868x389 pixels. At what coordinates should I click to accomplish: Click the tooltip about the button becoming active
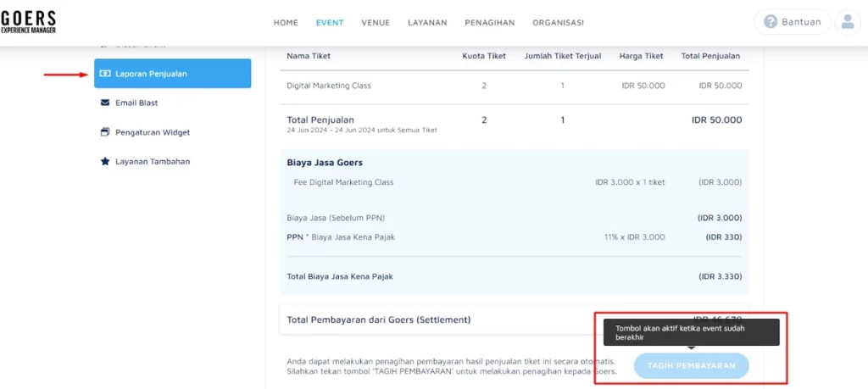click(x=691, y=332)
